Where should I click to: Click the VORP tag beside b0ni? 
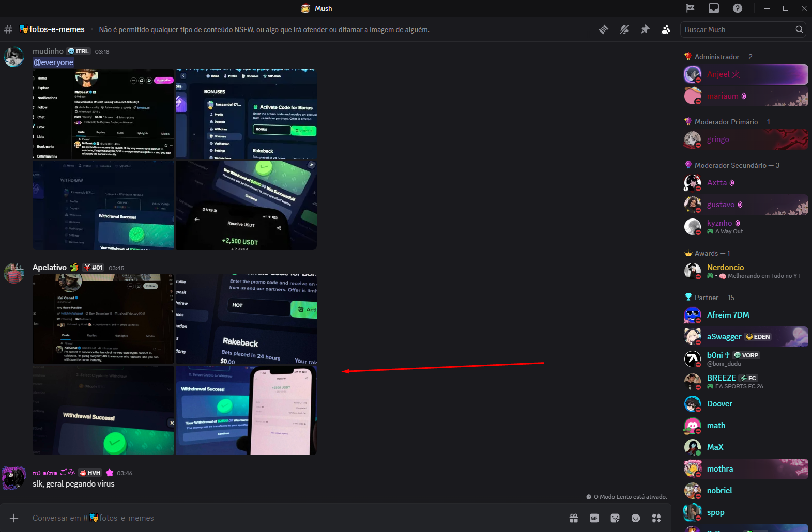746,355
